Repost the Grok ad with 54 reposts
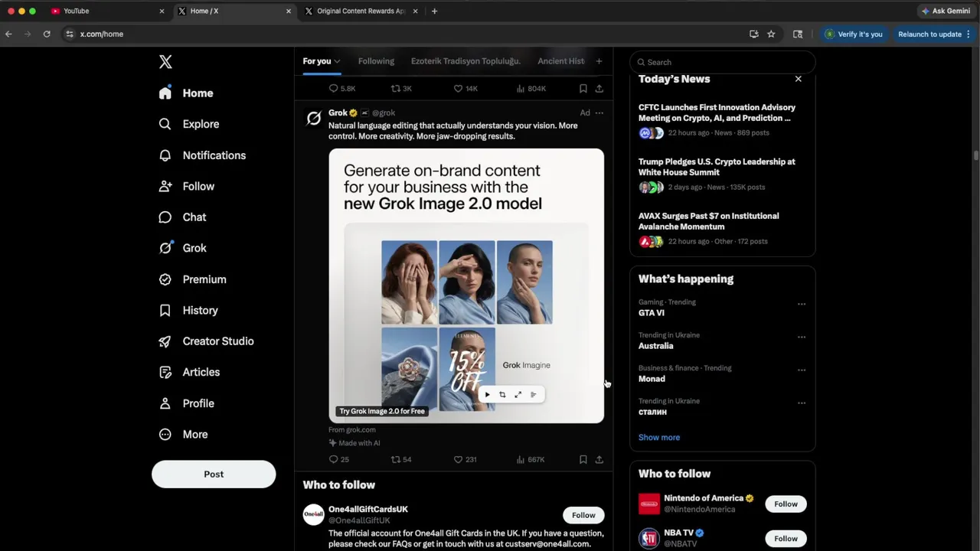The height and width of the screenshot is (551, 980). point(401,459)
